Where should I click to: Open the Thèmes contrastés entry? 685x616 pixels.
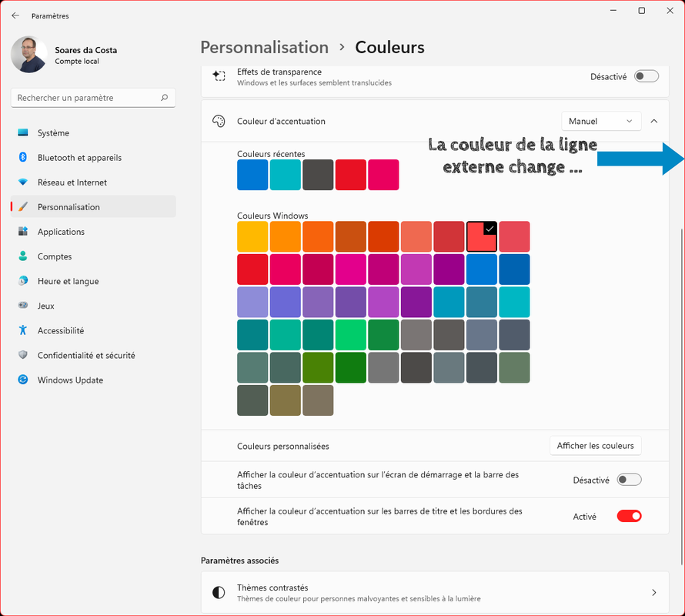click(435, 592)
